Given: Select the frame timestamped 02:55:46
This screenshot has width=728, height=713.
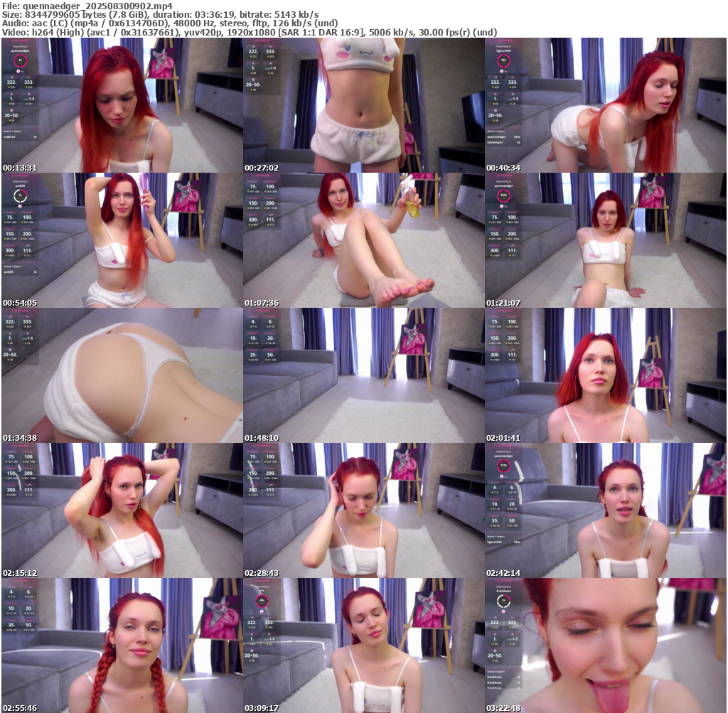Looking at the screenshot, I should (122, 645).
